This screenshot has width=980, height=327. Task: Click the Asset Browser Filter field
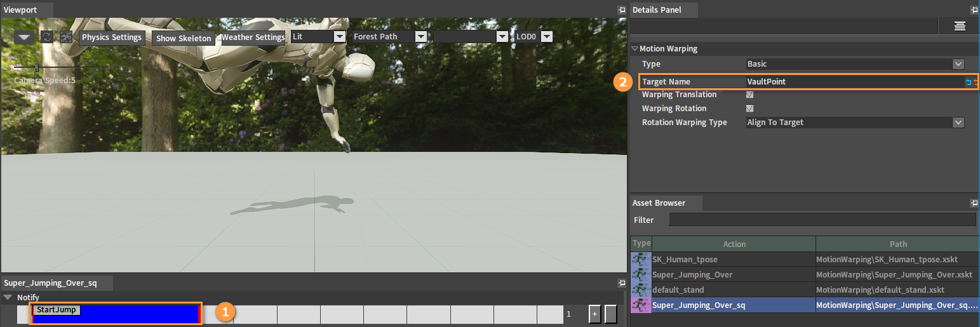pyautogui.click(x=822, y=220)
